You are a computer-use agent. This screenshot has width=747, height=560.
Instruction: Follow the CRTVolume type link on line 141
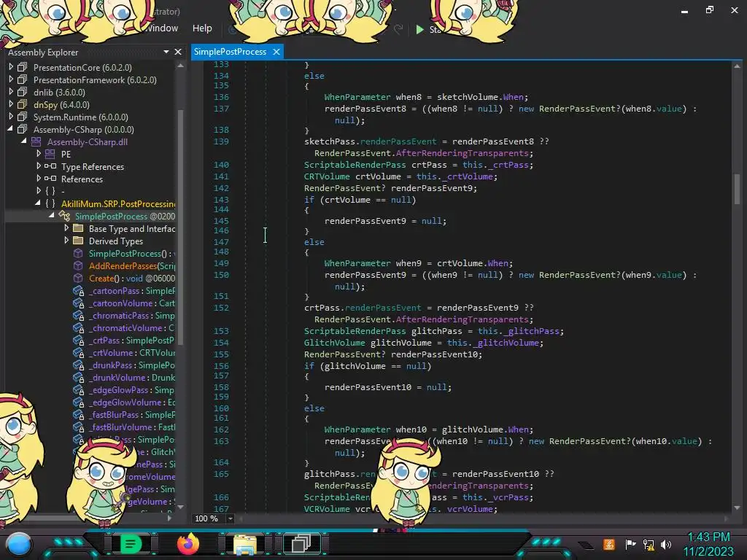point(327,176)
